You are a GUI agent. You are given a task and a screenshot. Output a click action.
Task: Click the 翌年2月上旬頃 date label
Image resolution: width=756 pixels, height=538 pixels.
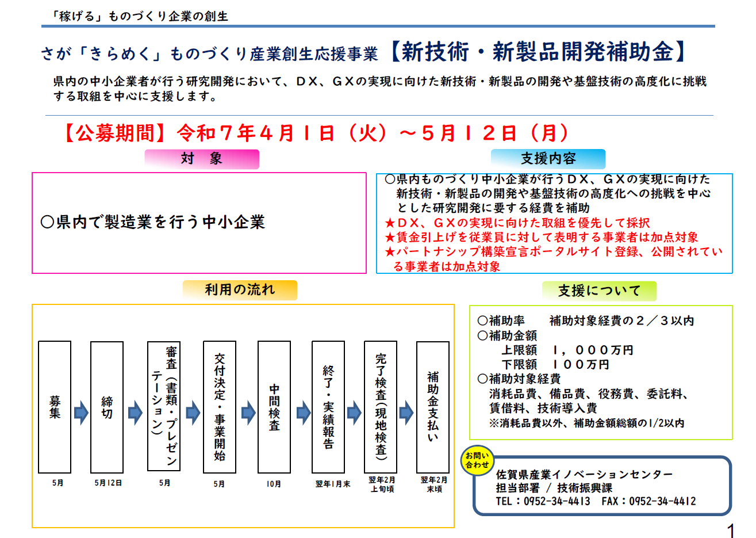tap(382, 484)
